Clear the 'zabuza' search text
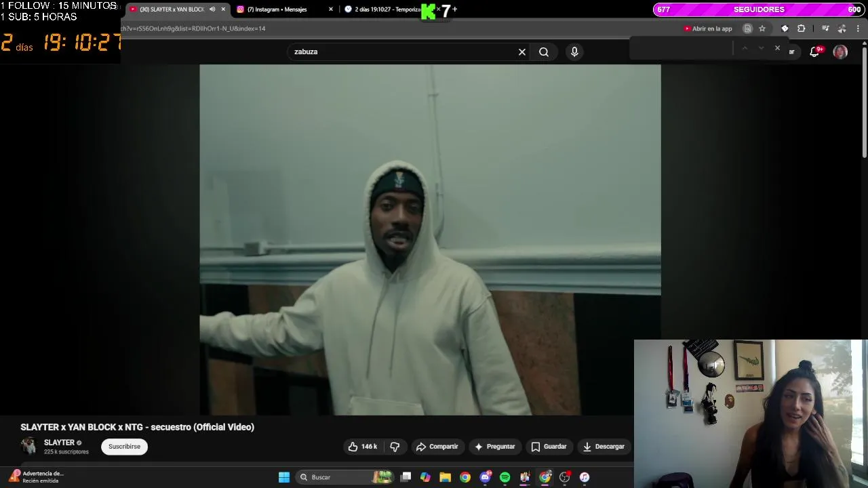This screenshot has height=488, width=868. point(522,52)
